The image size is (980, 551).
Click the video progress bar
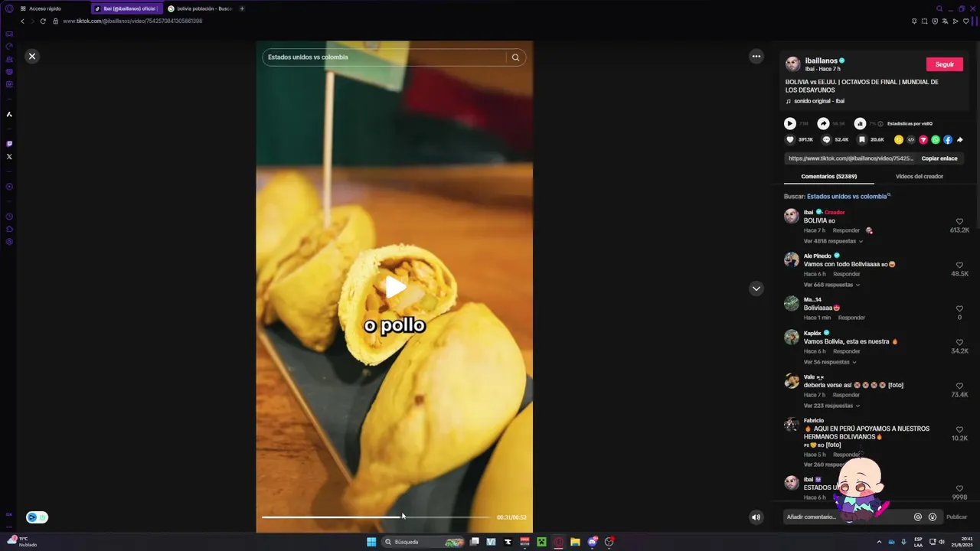click(x=375, y=517)
